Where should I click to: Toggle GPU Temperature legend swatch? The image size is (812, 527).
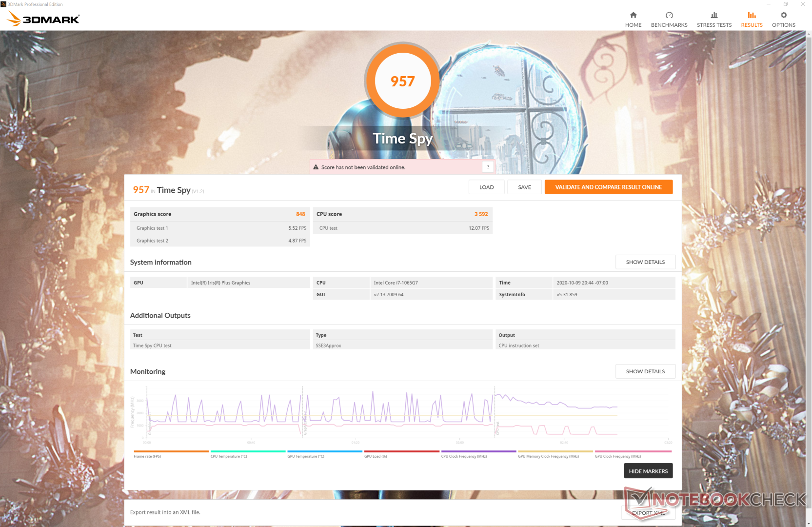point(325,451)
